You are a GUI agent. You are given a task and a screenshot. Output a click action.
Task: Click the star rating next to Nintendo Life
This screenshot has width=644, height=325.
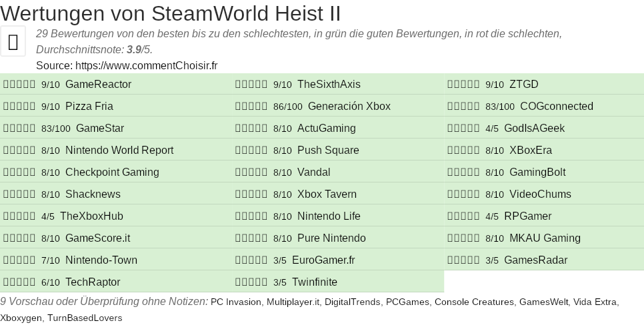click(x=251, y=216)
